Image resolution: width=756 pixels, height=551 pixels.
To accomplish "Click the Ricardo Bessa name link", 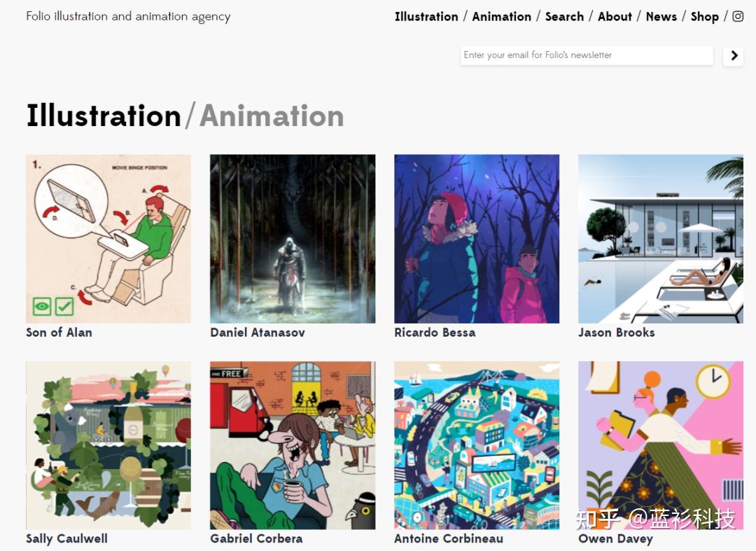I will pos(435,332).
